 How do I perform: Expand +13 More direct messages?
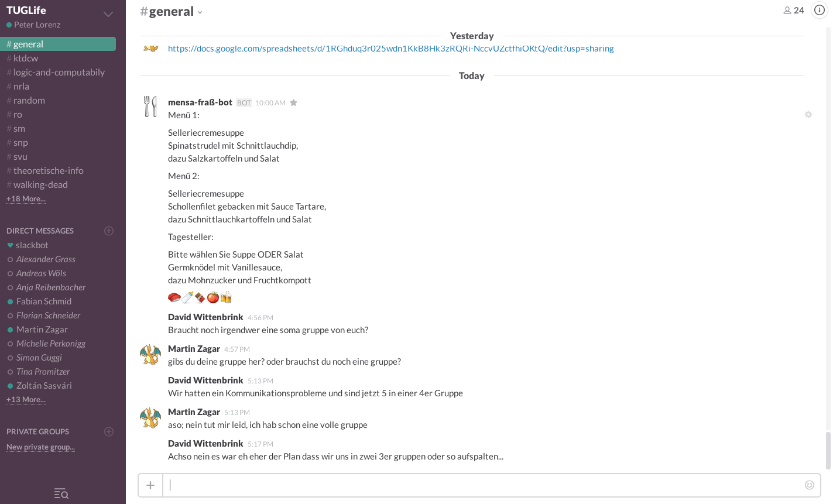[26, 399]
